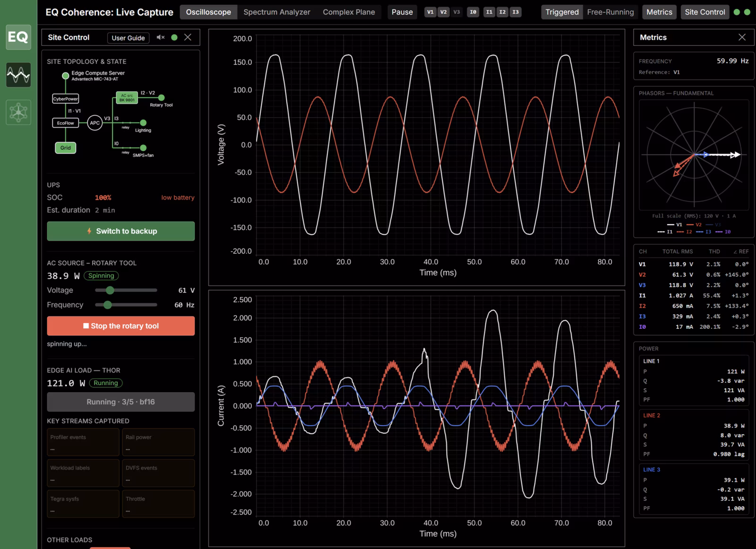Select Triggered capture mode
This screenshot has height=549, width=756.
[562, 12]
